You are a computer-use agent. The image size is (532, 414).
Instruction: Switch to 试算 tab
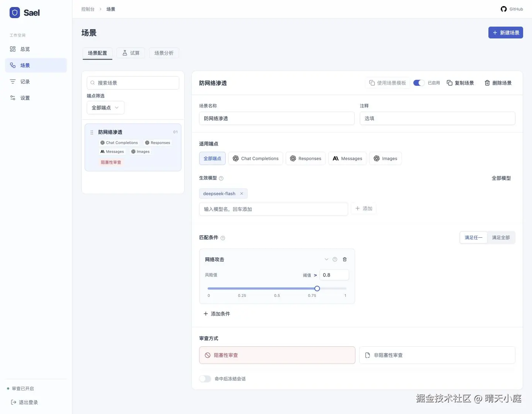point(131,53)
